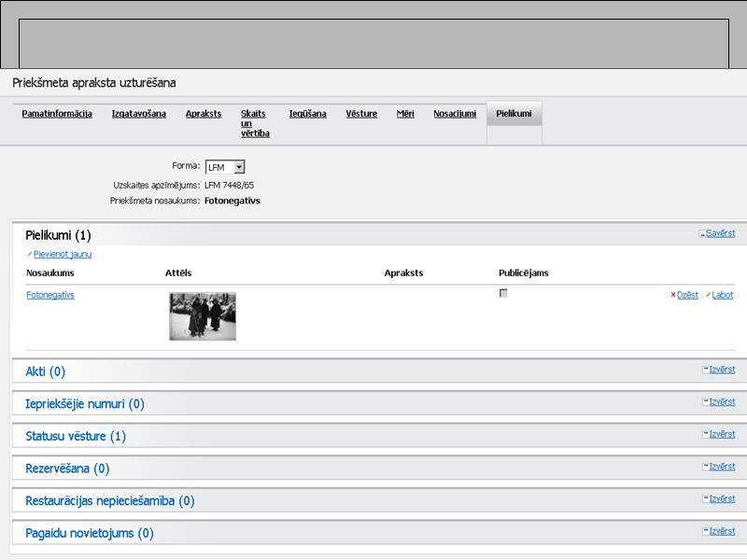
Task: Click the bold Fotonegatīvs item name
Action: click(233, 201)
